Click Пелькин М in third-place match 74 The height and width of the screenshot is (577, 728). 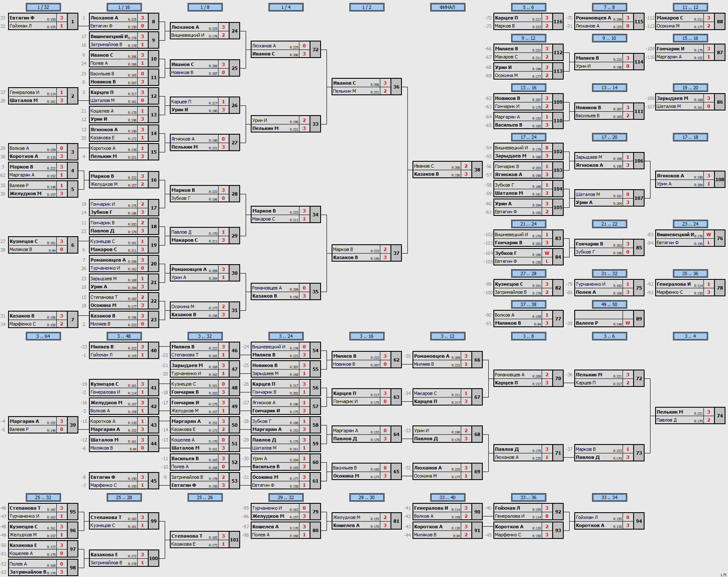(x=670, y=412)
